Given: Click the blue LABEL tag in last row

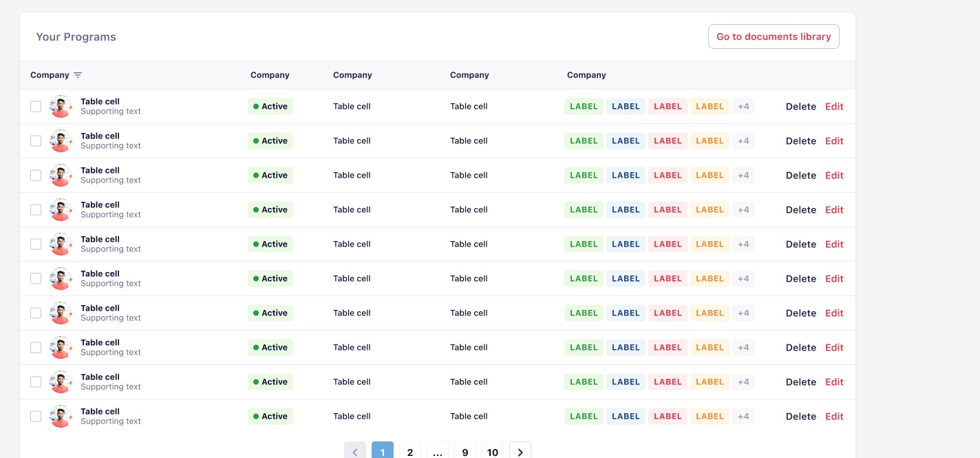Looking at the screenshot, I should tap(626, 417).
